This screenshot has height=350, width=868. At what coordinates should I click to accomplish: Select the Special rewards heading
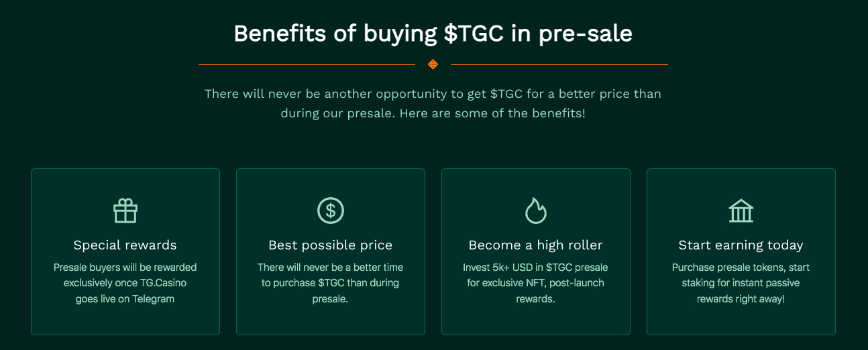(125, 245)
